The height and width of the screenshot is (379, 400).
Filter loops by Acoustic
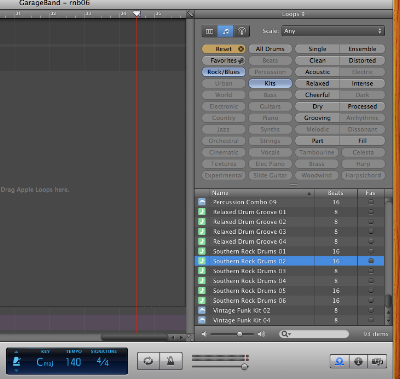[x=317, y=72]
